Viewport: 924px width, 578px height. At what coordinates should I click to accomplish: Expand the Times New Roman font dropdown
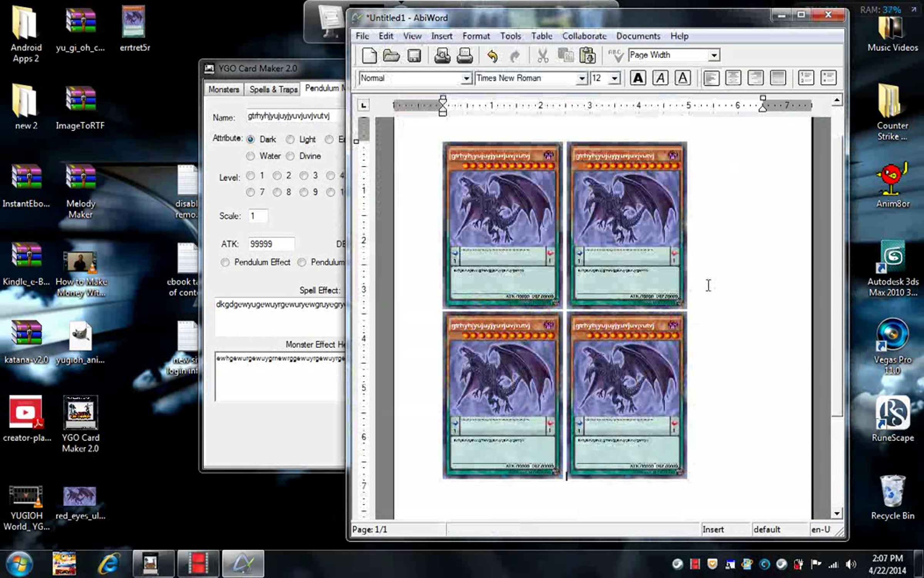pos(582,78)
